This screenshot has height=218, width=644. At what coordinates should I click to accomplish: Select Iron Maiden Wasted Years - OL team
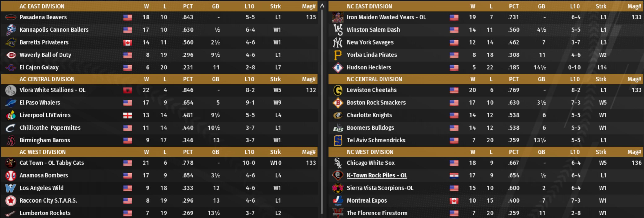coord(386,17)
